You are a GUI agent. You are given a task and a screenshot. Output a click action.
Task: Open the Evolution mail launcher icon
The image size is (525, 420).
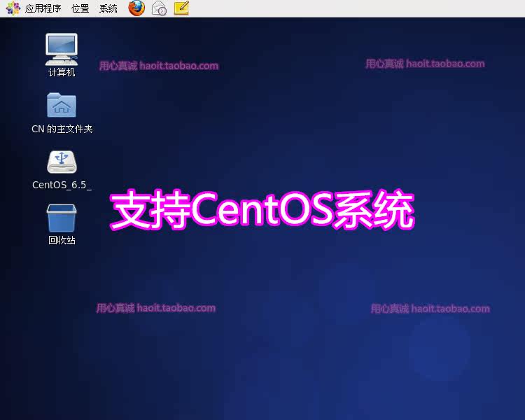click(x=159, y=8)
